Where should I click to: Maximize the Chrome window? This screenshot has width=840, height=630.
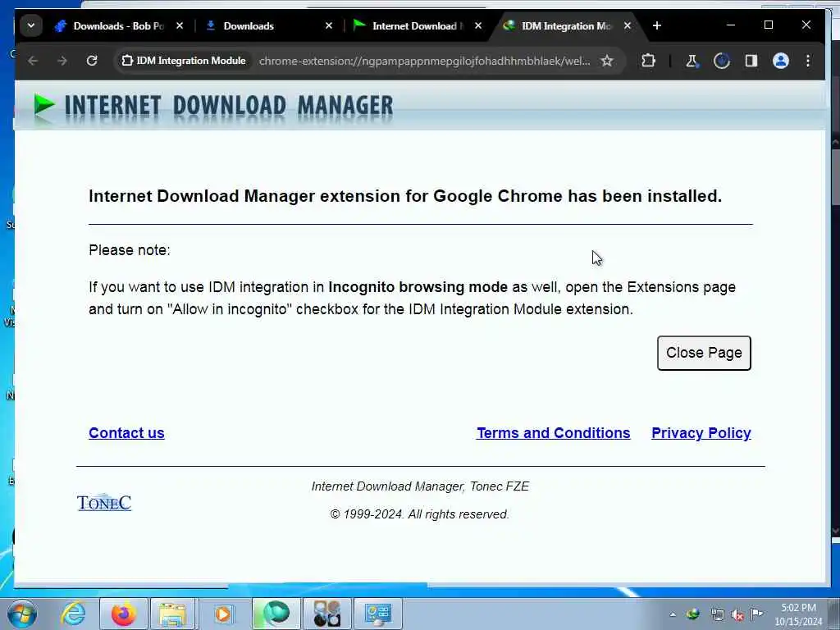[768, 25]
